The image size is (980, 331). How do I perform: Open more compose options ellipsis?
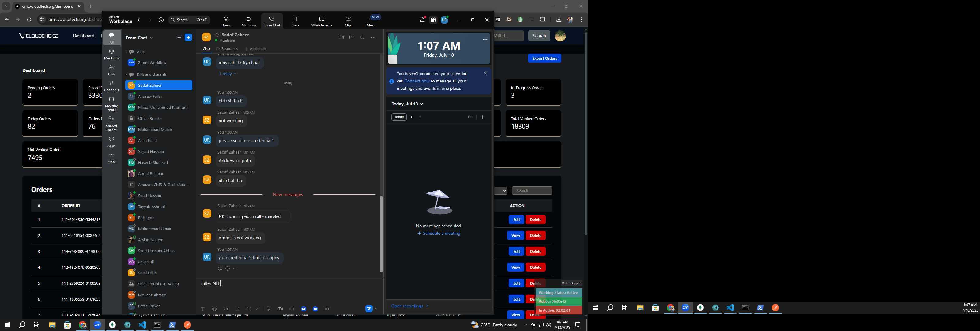327,309
